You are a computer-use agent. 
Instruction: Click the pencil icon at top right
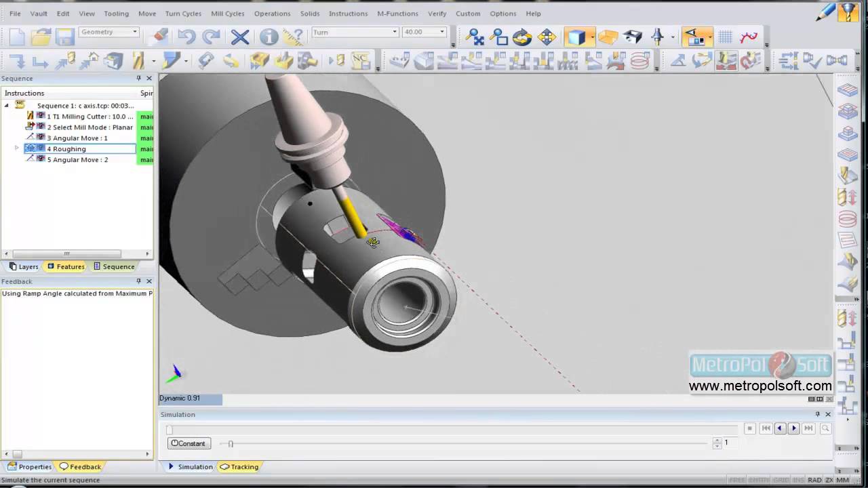(x=826, y=12)
